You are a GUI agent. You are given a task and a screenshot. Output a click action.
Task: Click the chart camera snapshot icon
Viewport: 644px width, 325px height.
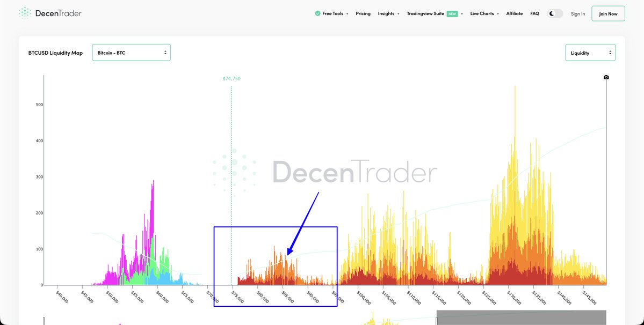[x=606, y=77]
